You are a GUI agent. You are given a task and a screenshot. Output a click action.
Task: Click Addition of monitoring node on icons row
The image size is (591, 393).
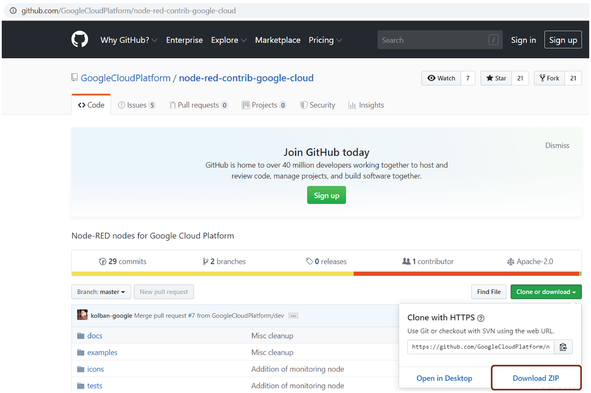pyautogui.click(x=297, y=369)
